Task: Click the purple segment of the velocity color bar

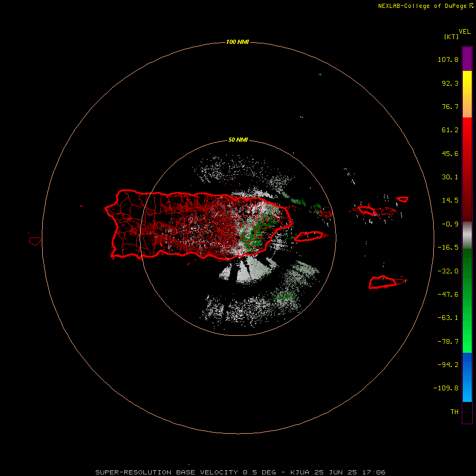Action: pyautogui.click(x=467, y=59)
